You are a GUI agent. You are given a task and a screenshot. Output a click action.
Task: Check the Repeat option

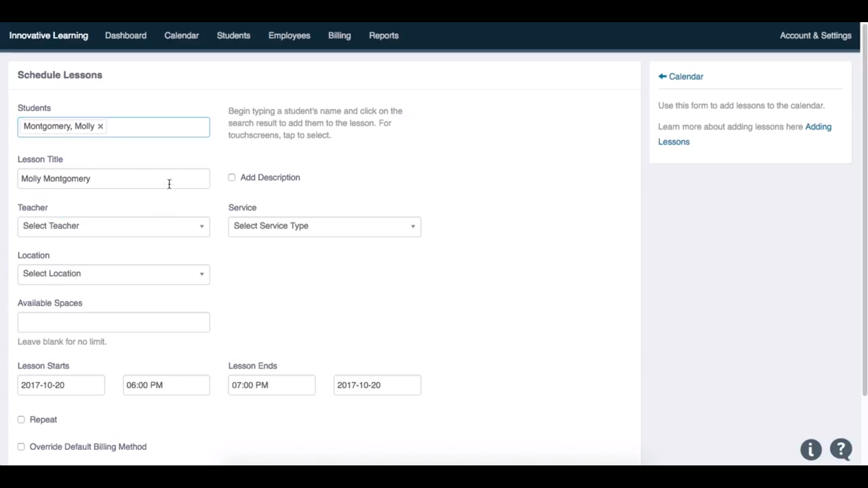pyautogui.click(x=21, y=420)
